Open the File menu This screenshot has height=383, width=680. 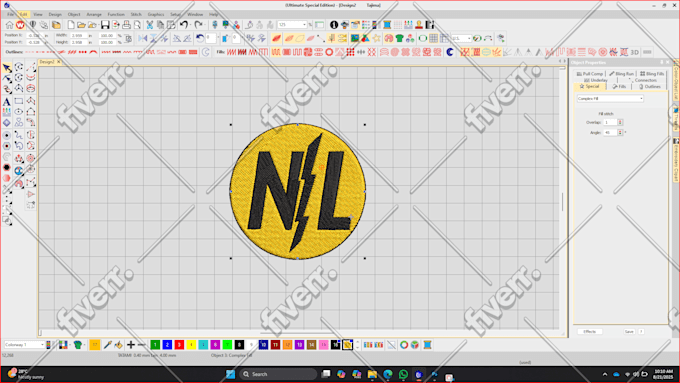[10, 14]
